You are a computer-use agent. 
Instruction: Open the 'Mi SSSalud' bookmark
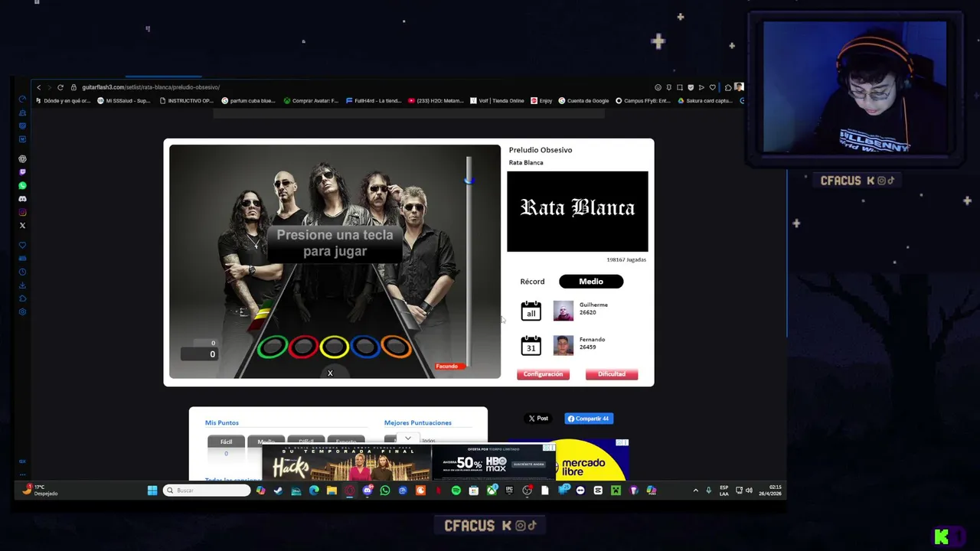(x=123, y=100)
